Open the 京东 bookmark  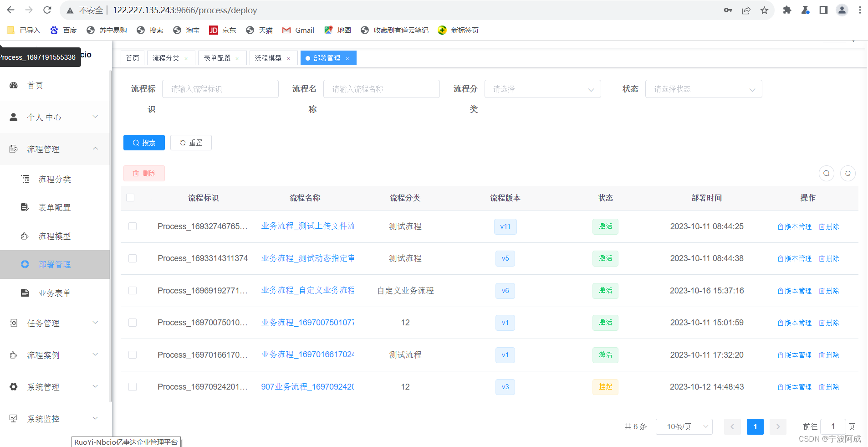point(223,30)
